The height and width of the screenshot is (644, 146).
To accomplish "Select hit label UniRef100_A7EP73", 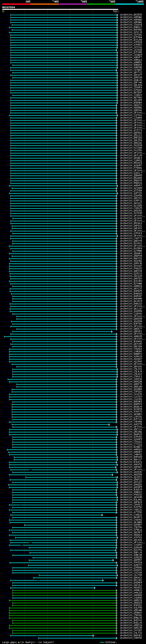I will pos(131,412).
